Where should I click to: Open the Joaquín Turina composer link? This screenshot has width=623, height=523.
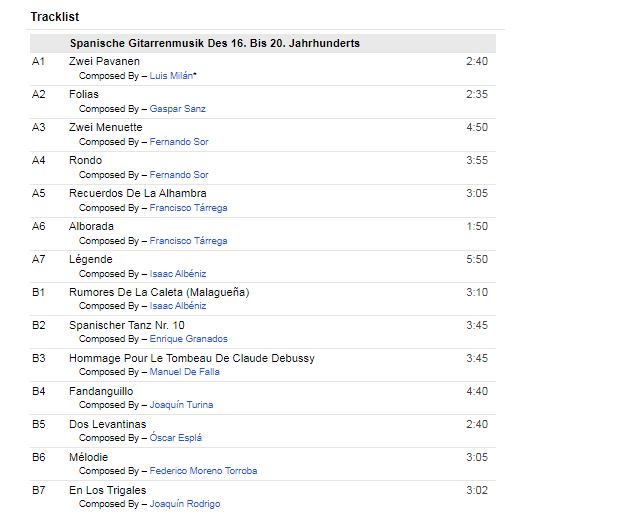point(181,405)
